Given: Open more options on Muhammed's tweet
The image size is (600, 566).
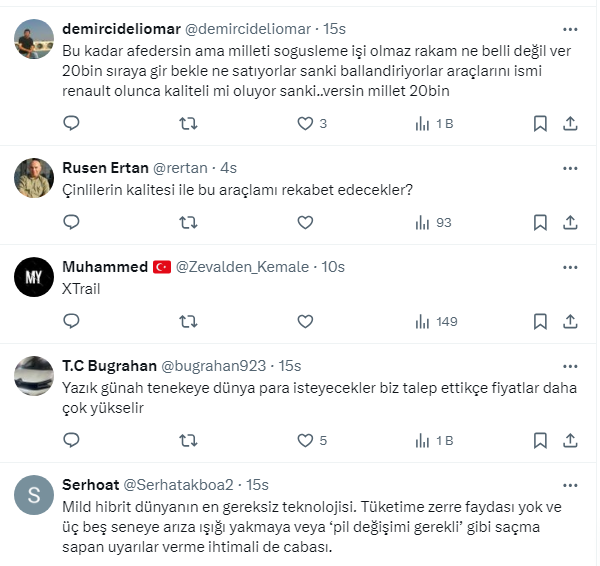Looking at the screenshot, I should (570, 267).
